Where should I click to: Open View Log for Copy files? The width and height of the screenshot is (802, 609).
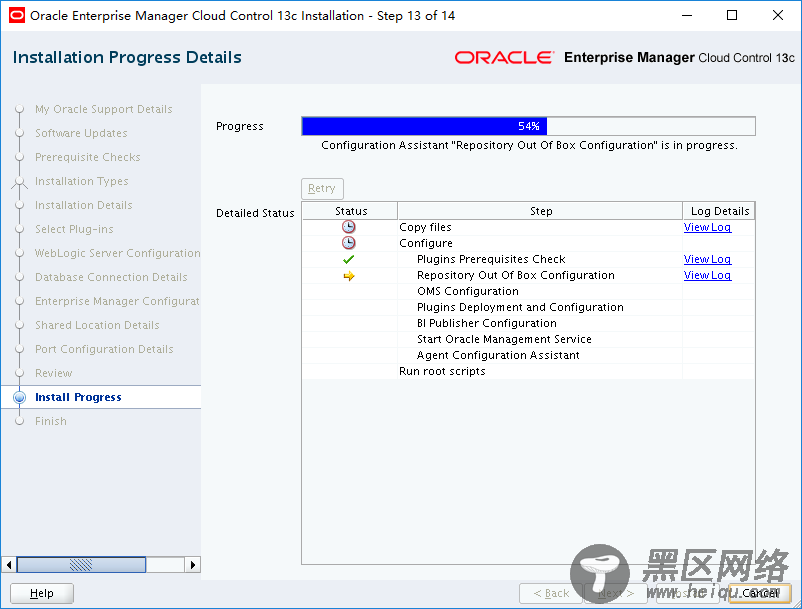[707, 227]
